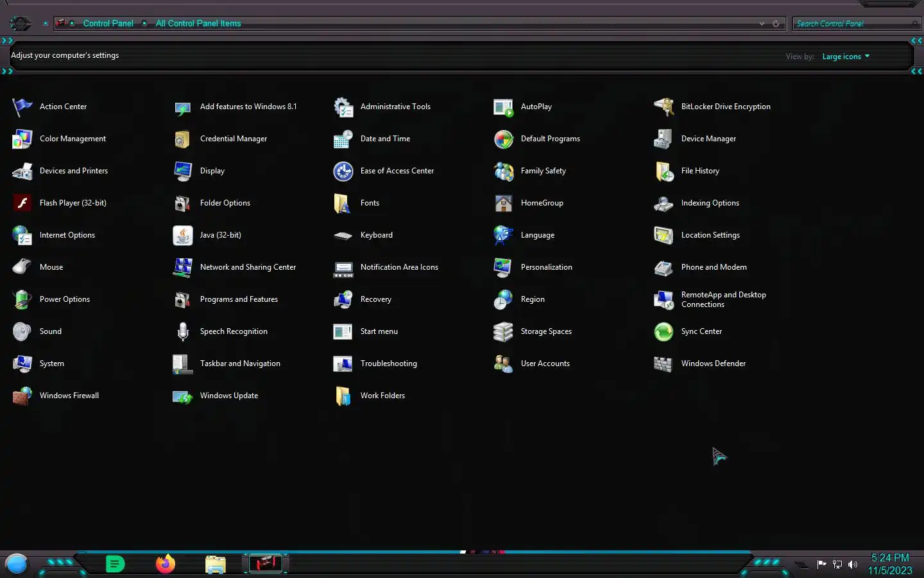Image resolution: width=924 pixels, height=578 pixels.
Task: Open the Windows Update link
Action: pyautogui.click(x=229, y=396)
